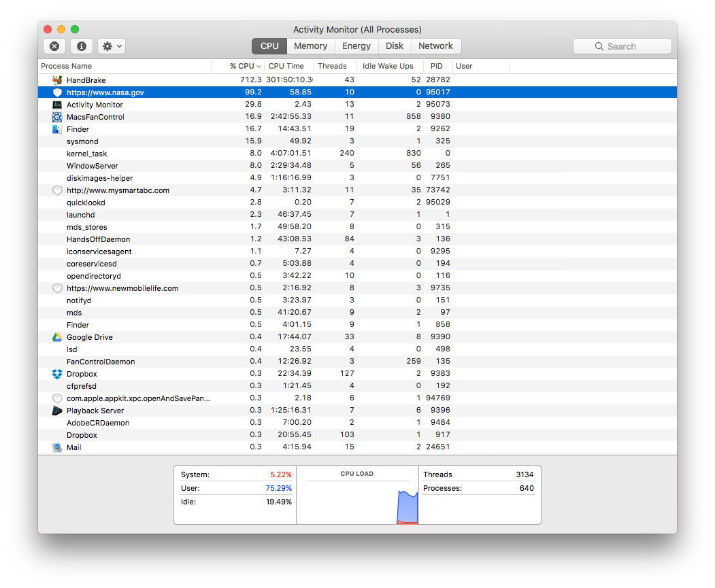Sort by Idle Wake Ups column header

tap(390, 66)
